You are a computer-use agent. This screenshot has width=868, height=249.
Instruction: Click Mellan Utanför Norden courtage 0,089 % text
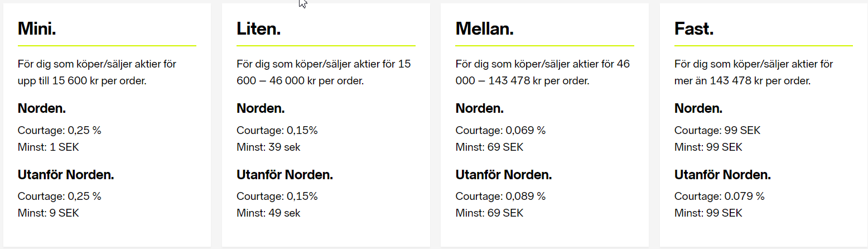click(500, 197)
